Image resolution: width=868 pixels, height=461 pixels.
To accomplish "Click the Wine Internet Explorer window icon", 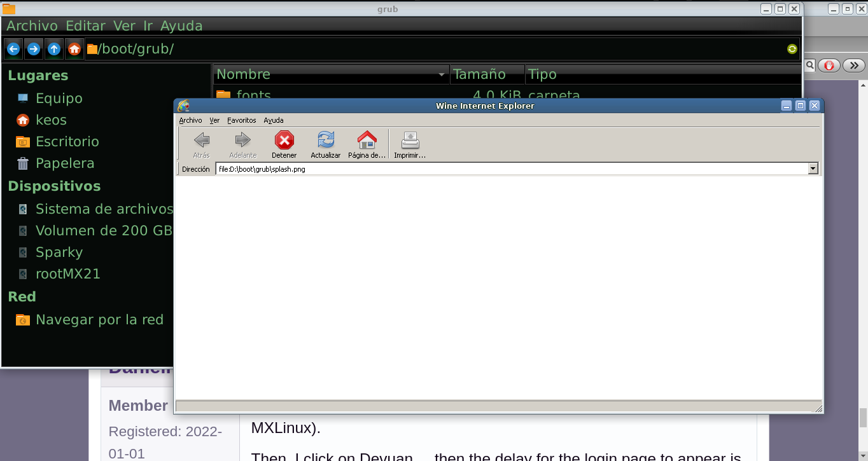I will (x=183, y=106).
